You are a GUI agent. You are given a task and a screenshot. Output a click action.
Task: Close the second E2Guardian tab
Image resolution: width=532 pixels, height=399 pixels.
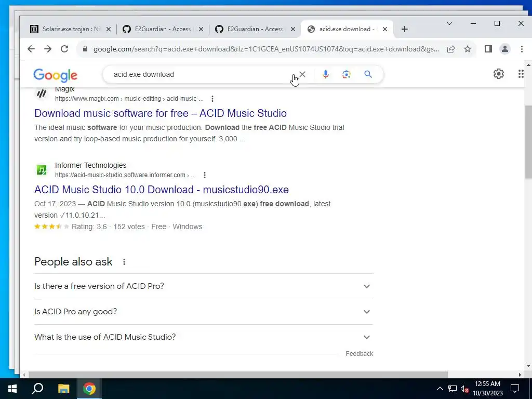(294, 29)
